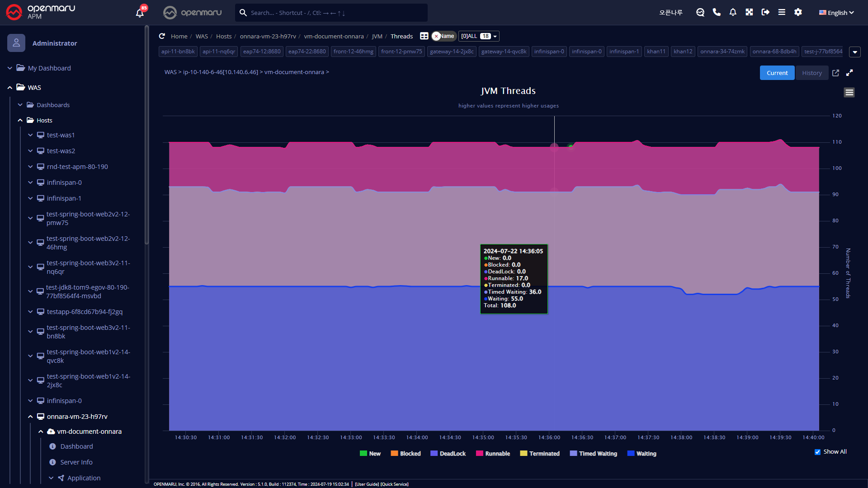Open the [0]ALL 18 dropdown
The height and width of the screenshot is (488, 868).
[x=479, y=36]
